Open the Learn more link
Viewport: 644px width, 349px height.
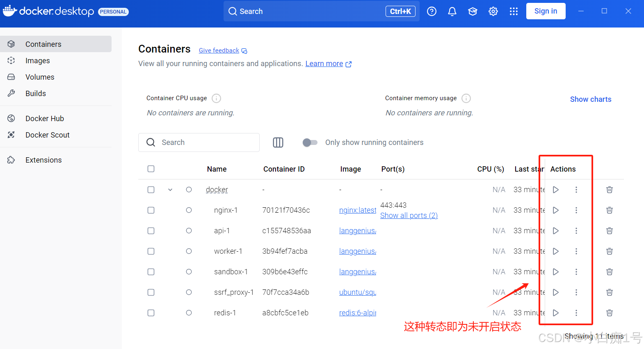pos(328,64)
